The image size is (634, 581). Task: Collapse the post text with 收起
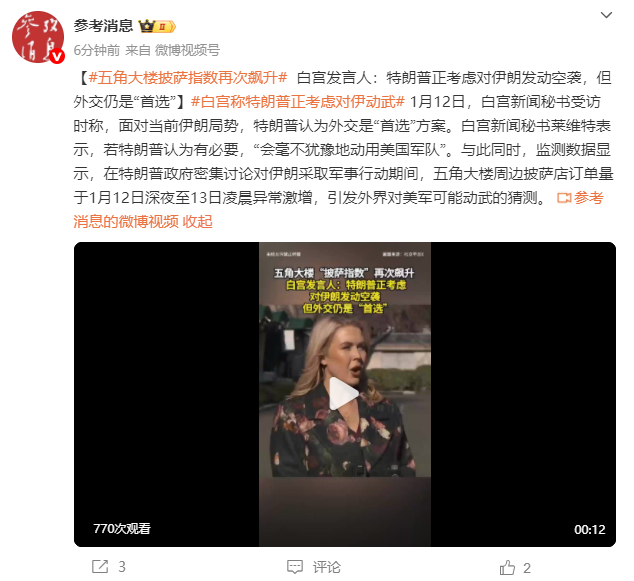(x=197, y=222)
